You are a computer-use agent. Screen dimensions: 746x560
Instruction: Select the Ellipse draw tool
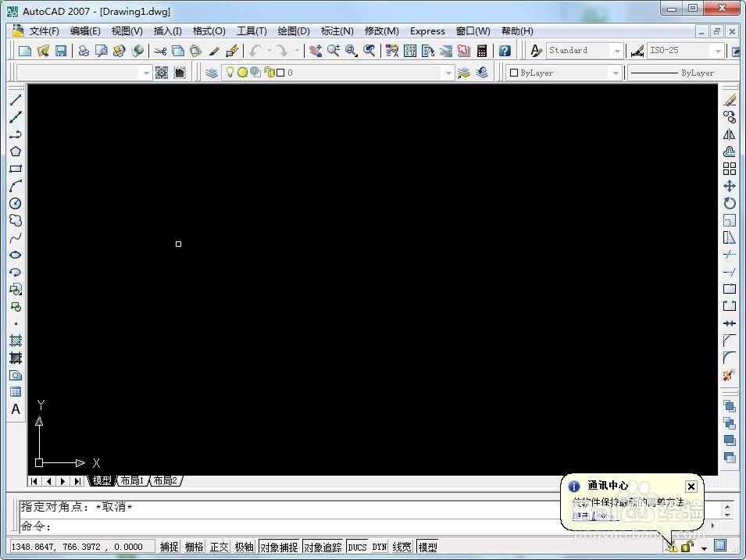pyautogui.click(x=15, y=255)
